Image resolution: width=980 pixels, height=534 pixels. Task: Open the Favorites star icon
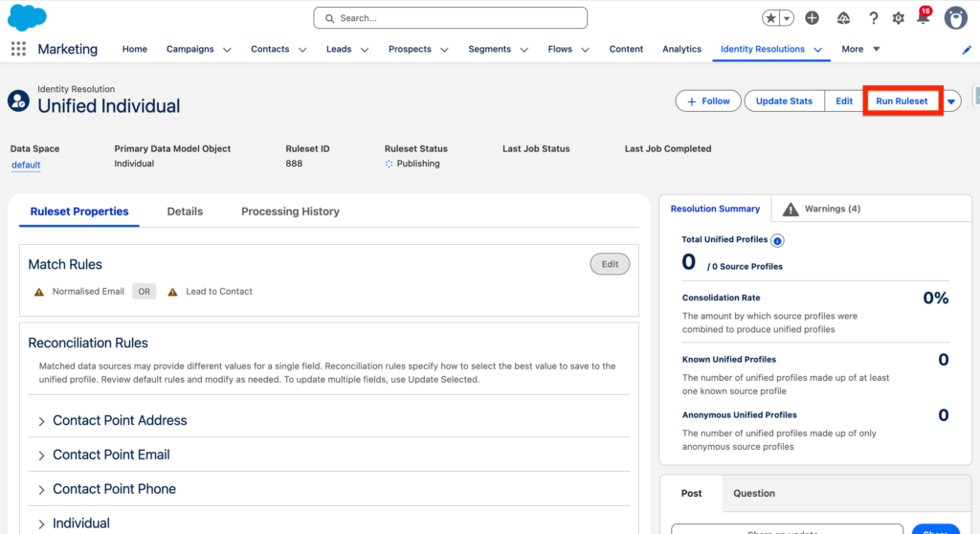coord(771,18)
